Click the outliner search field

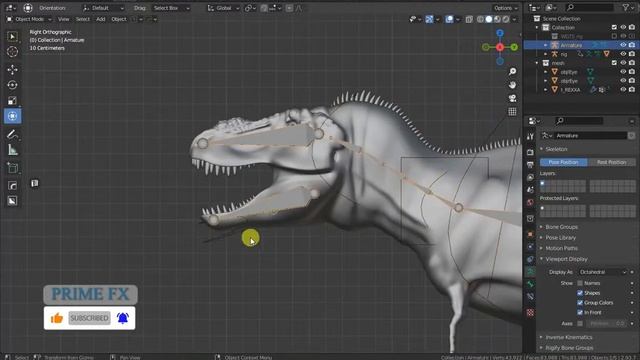pos(590,7)
